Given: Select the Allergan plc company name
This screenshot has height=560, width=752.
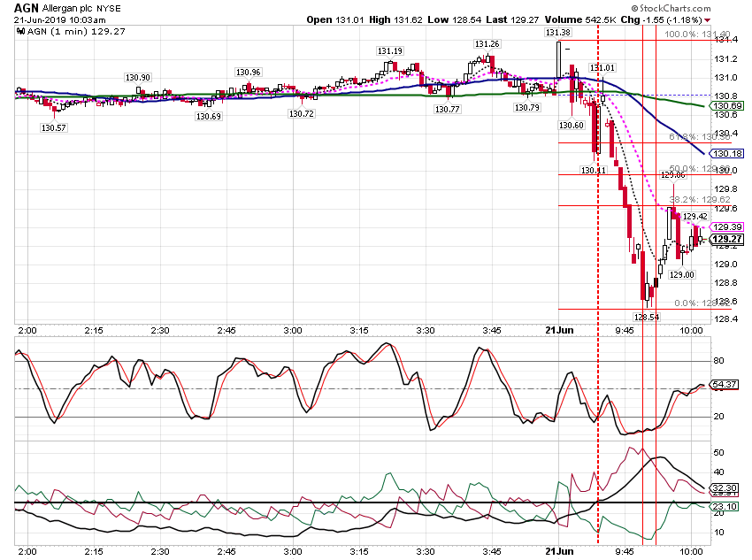Looking at the screenshot, I should click(67, 9).
